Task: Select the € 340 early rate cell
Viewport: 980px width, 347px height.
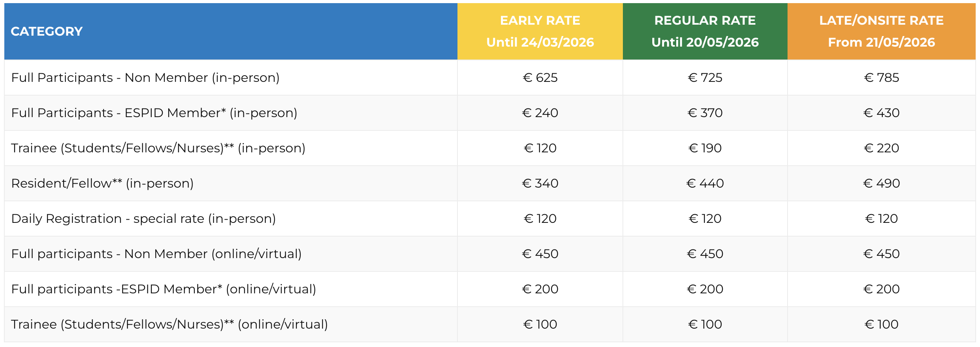Action: [x=540, y=183]
